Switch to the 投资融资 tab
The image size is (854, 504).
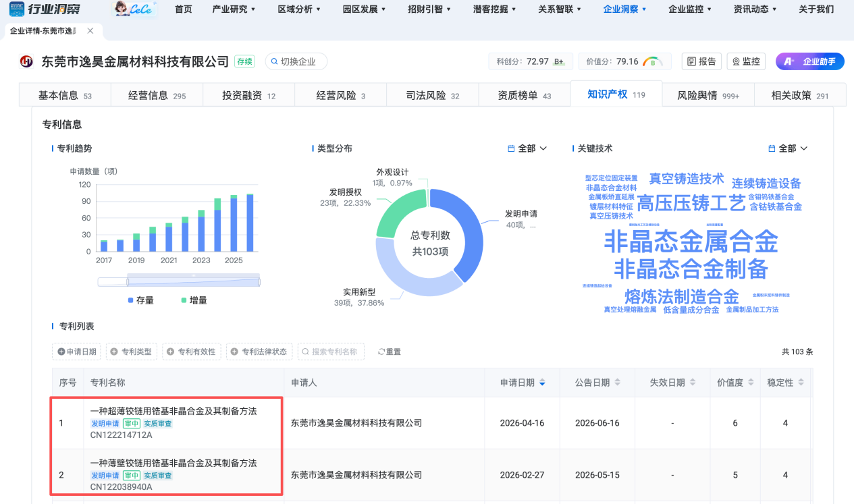248,95
